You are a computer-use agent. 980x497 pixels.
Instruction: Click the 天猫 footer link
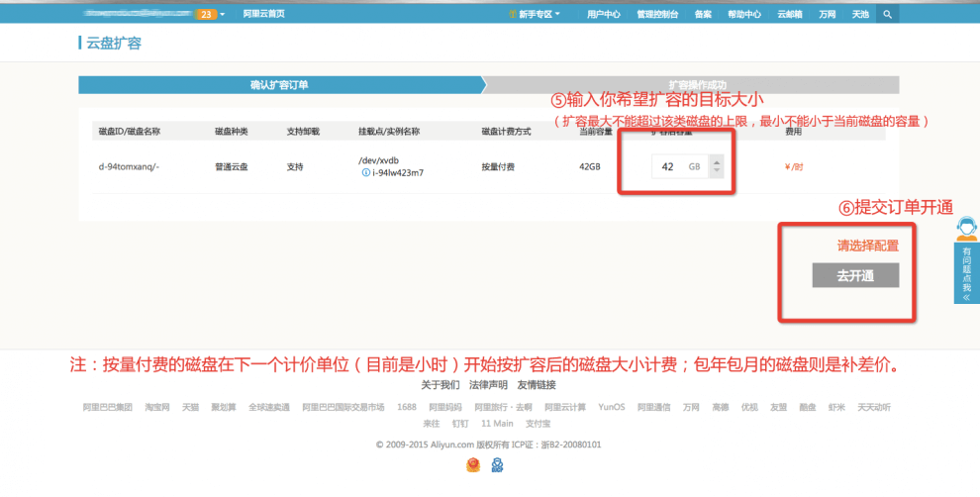pos(191,408)
